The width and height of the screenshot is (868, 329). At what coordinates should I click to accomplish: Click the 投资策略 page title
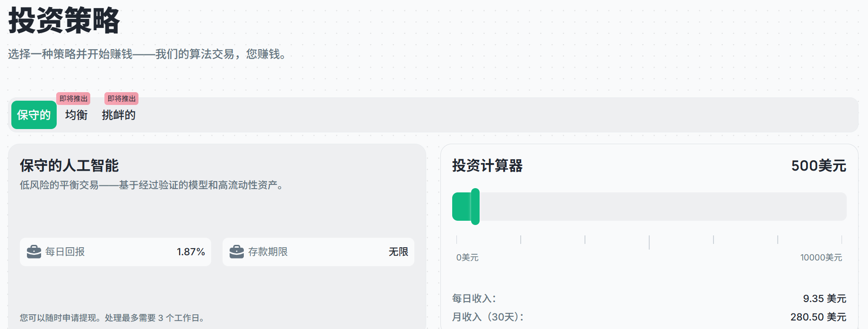pos(64,21)
